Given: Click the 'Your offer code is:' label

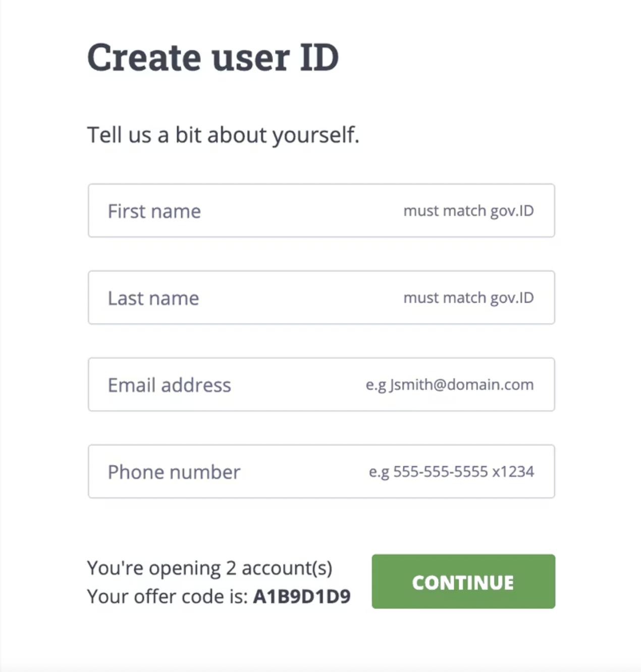Looking at the screenshot, I should (167, 597).
